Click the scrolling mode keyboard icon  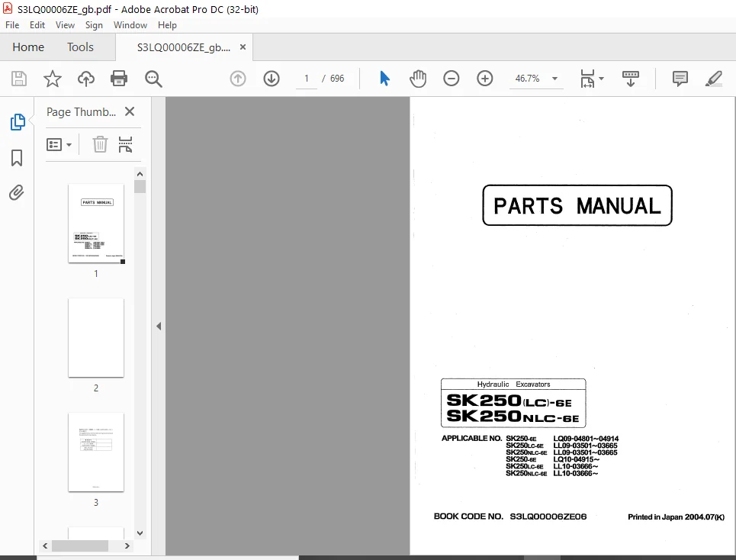[631, 79]
